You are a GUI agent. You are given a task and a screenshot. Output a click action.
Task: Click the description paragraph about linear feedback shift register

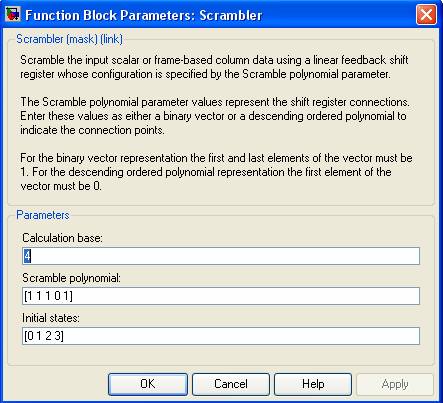point(214,67)
